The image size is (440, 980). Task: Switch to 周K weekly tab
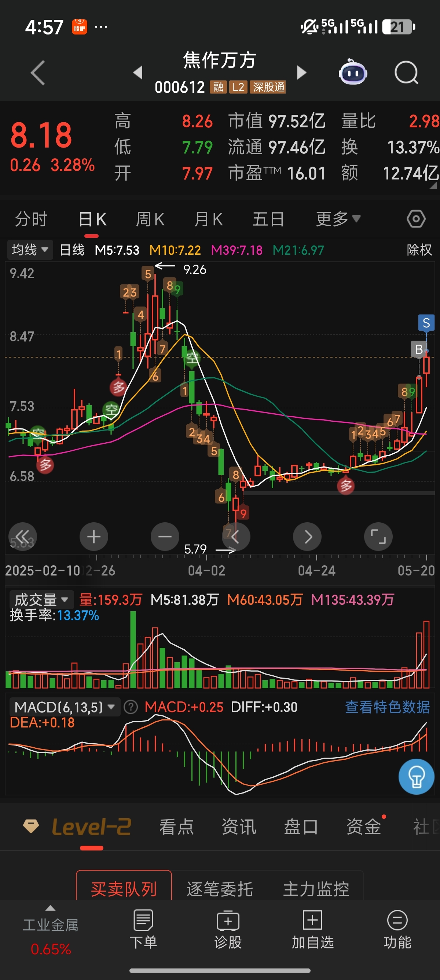(150, 219)
